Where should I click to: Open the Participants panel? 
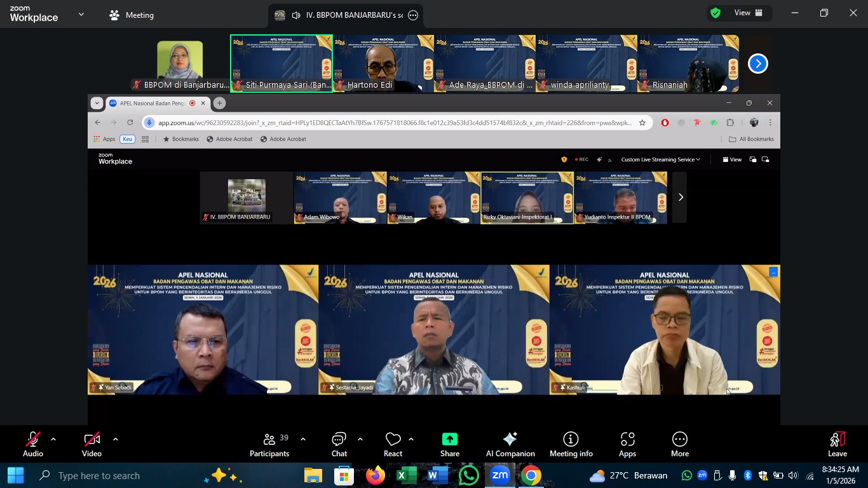coord(269,444)
